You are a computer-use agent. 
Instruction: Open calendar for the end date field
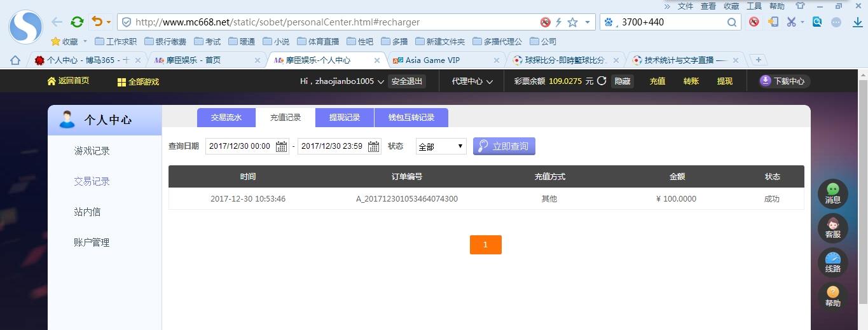pos(373,146)
